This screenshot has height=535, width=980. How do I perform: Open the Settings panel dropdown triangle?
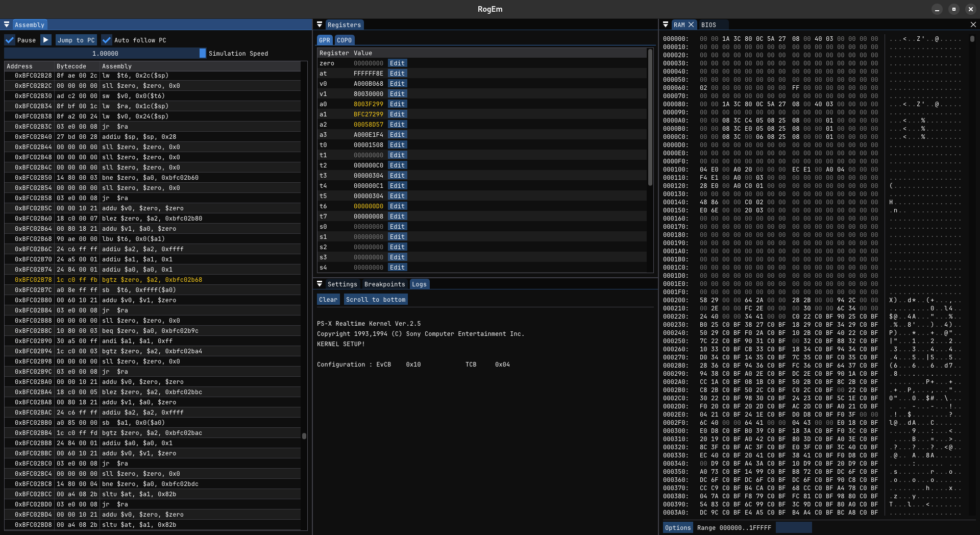click(320, 284)
